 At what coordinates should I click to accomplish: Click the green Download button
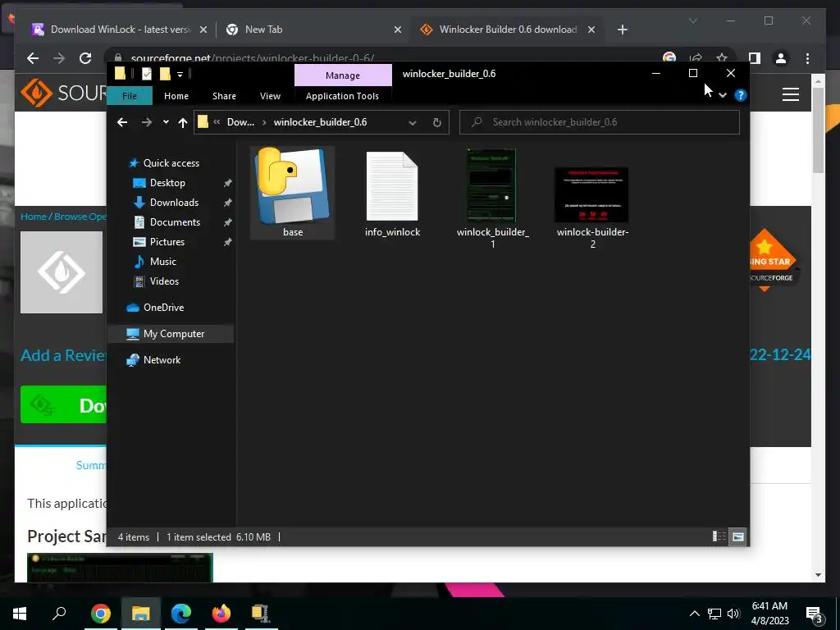pyautogui.click(x=63, y=404)
